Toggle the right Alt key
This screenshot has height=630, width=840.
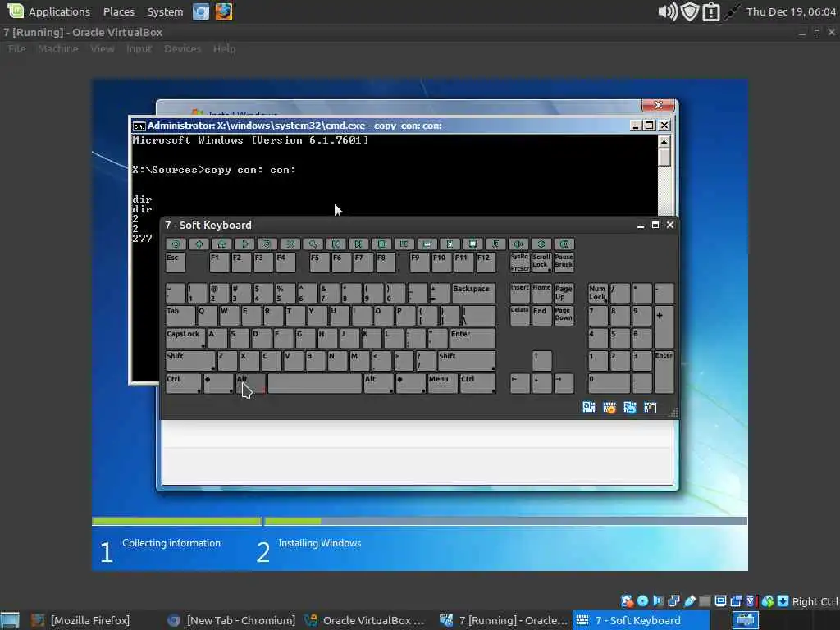(379, 384)
